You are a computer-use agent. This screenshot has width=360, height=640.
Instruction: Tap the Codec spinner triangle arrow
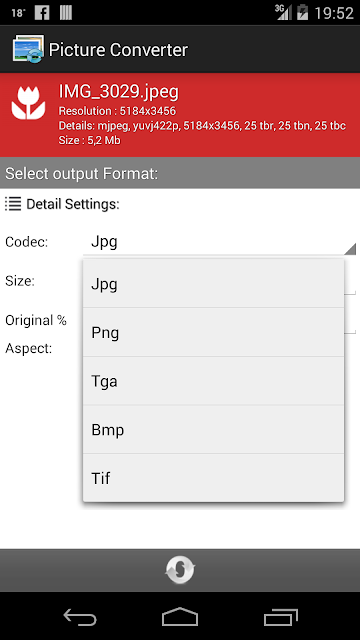pyautogui.click(x=350, y=249)
